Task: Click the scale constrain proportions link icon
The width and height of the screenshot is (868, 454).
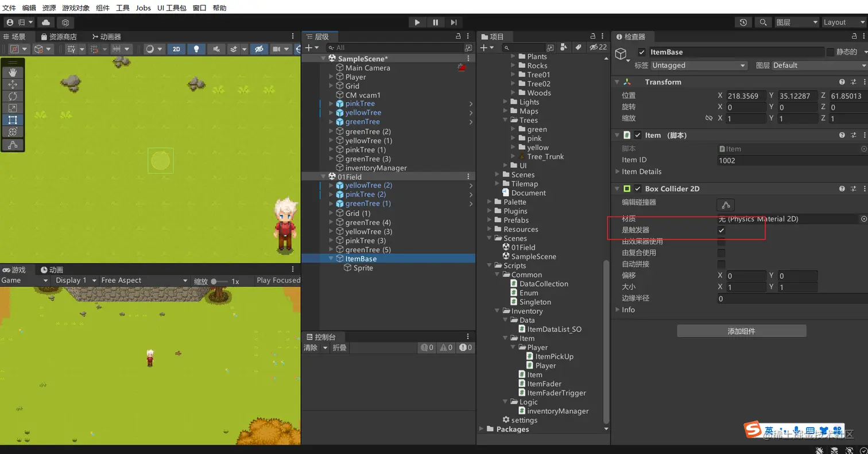Action: [x=709, y=118]
